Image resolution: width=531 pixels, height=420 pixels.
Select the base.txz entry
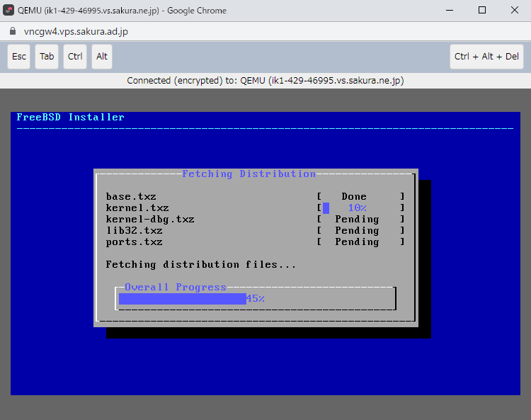click(x=131, y=197)
